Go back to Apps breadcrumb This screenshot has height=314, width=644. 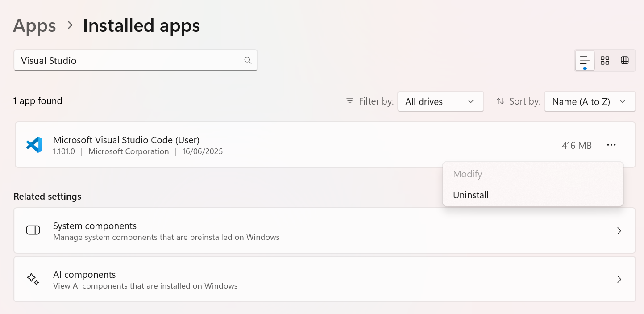pyautogui.click(x=34, y=25)
